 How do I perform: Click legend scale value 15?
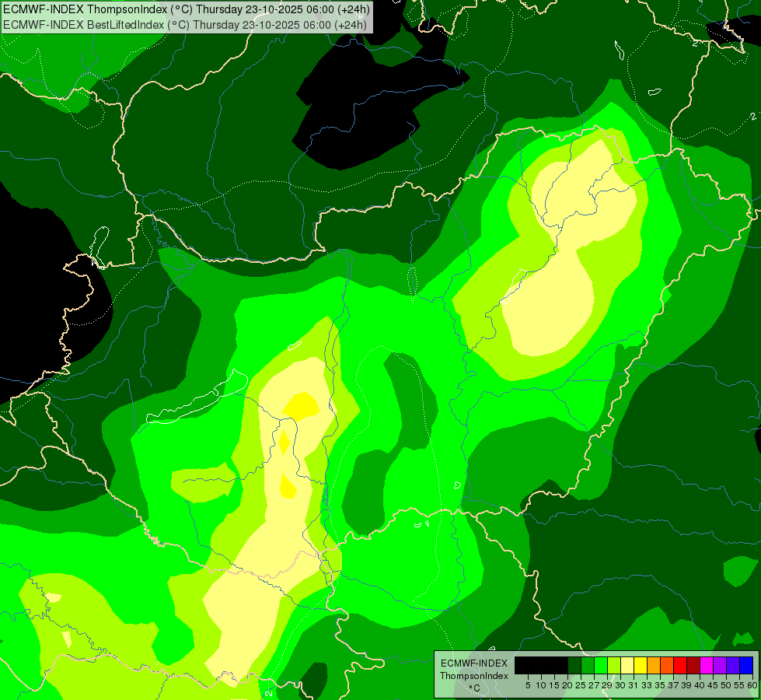click(x=554, y=685)
